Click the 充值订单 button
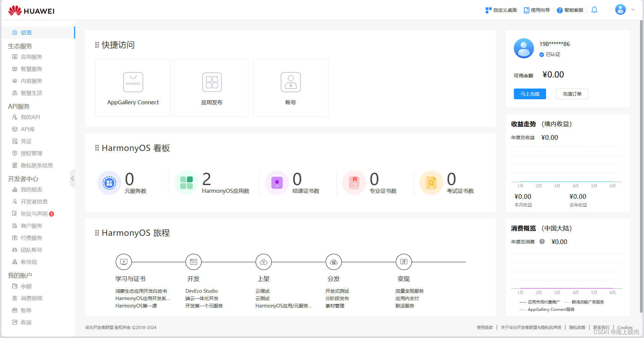Screen dimensions: 644x338 click(572, 94)
